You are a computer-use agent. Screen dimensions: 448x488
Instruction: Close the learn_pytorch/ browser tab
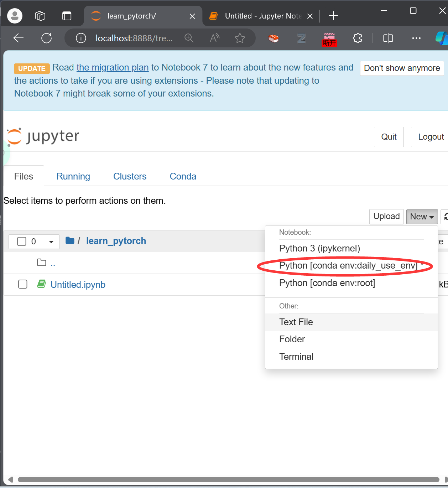192,16
